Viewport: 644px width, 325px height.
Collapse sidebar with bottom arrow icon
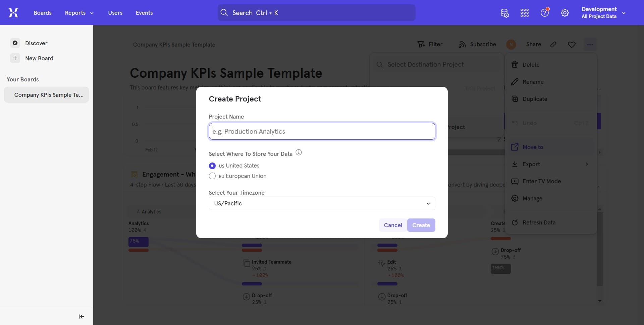point(81,316)
